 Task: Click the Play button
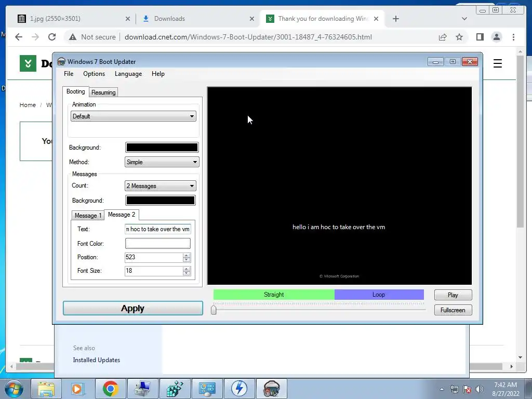453,295
